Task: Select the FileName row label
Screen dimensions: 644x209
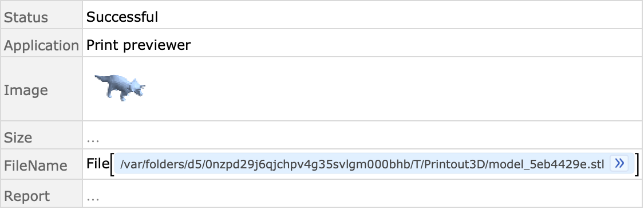Action: pyautogui.click(x=35, y=166)
